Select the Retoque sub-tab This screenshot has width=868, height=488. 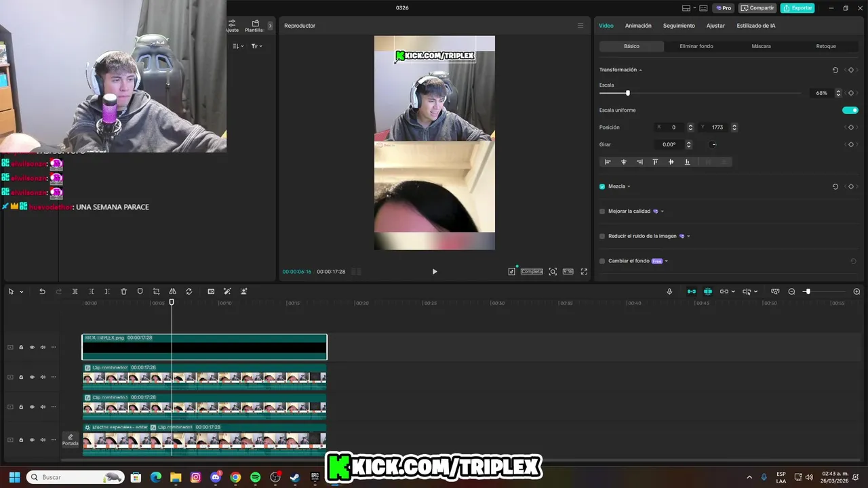point(826,46)
